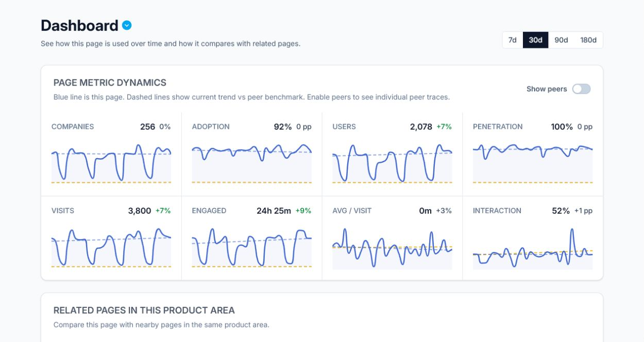Open the Companies metric chart
The image size is (644, 342).
click(111, 163)
